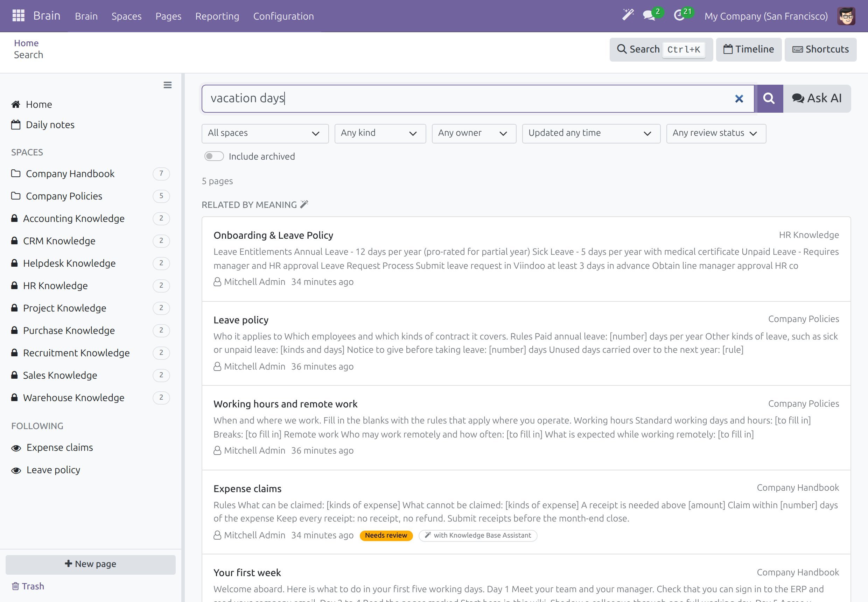
Task: Click the magic wand icon in top bar
Action: pos(628,15)
